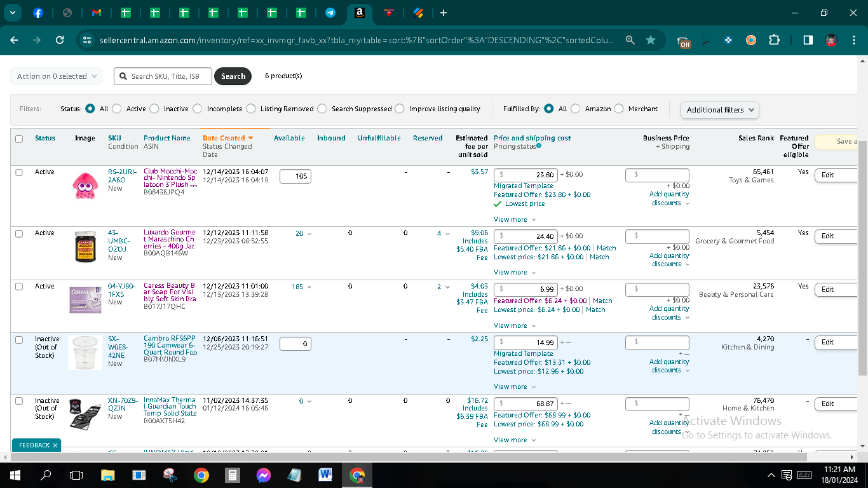Click Edit button for Club Mocchi-Mocchi row
The height and width of the screenshot is (488, 868).
point(836,175)
